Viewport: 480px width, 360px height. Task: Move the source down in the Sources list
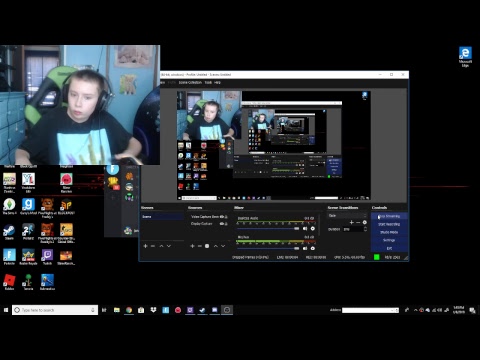click(x=223, y=246)
